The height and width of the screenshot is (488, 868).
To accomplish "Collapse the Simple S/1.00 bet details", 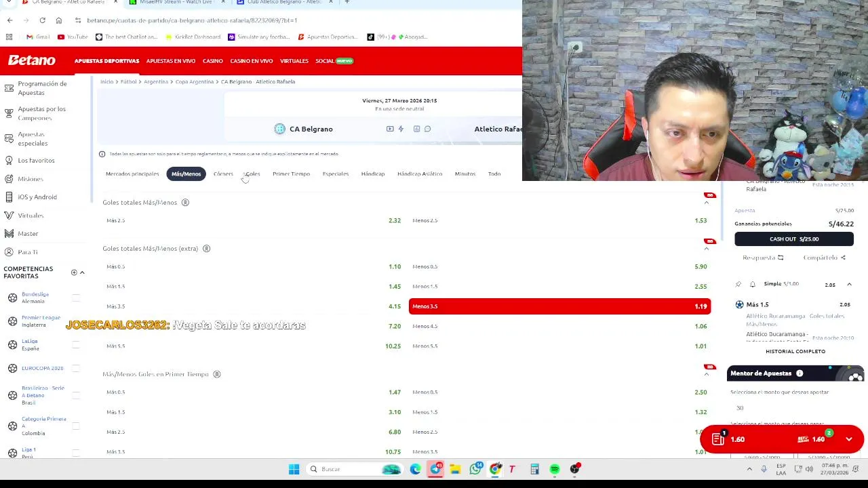I will pos(849,285).
